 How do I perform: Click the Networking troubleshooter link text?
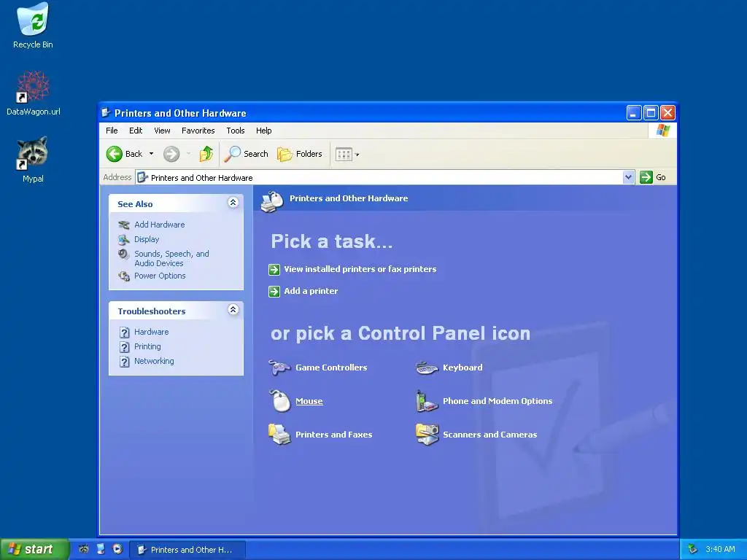[x=154, y=361]
